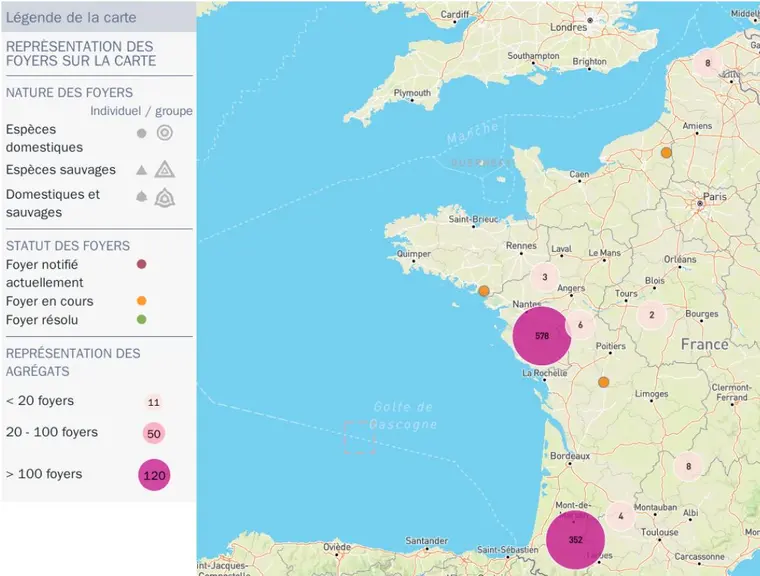Click the 352 foyers cluster near Mont-de-Marsan
Screen dimensions: 760x576
575,540
